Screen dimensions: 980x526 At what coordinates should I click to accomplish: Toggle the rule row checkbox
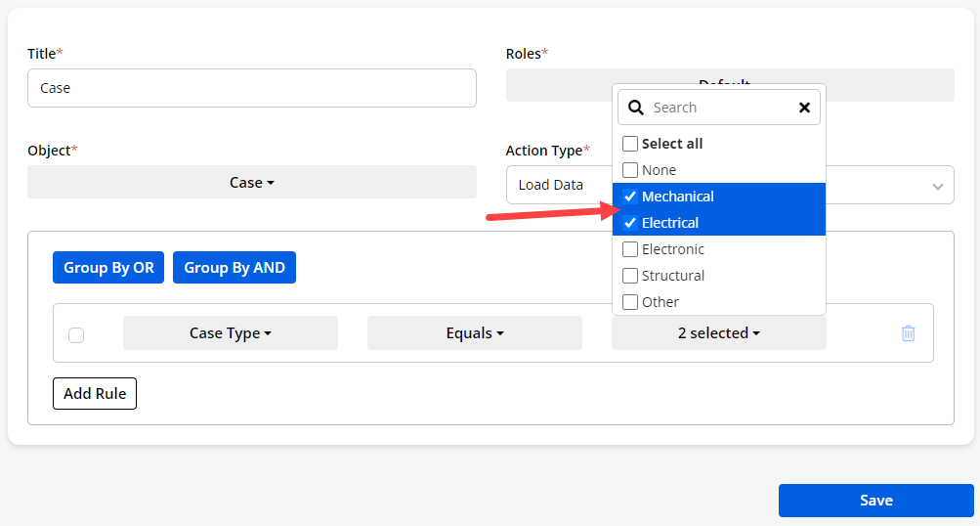click(x=76, y=335)
